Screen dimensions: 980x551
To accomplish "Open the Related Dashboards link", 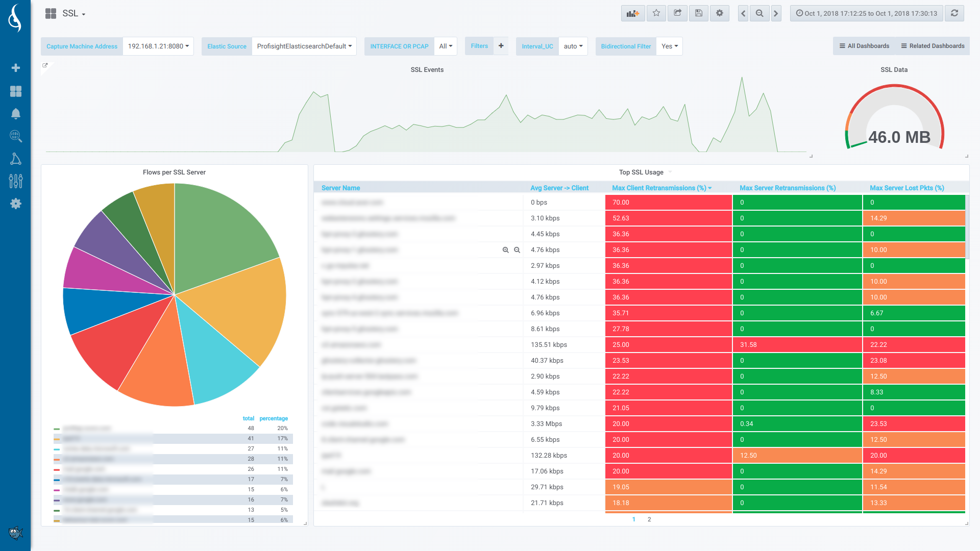I will 933,46.
